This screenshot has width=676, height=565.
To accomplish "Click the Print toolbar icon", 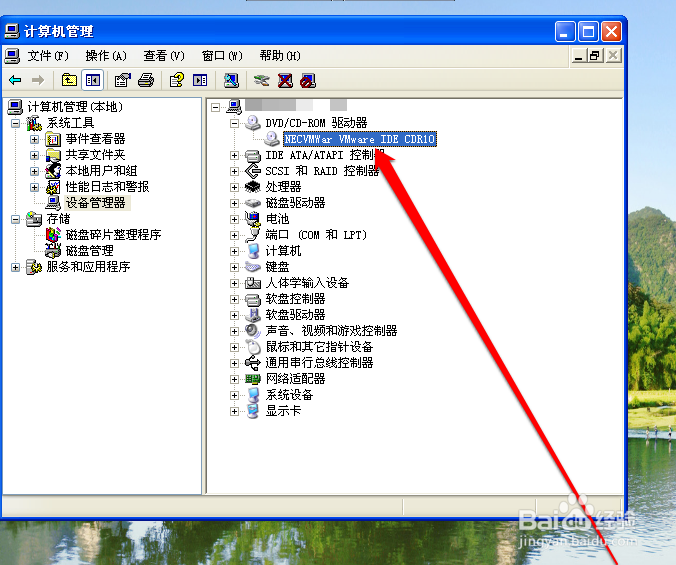I will (x=146, y=80).
